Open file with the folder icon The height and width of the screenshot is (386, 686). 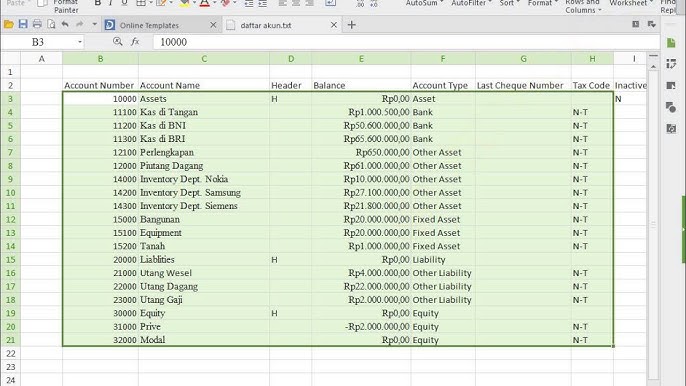8,25
